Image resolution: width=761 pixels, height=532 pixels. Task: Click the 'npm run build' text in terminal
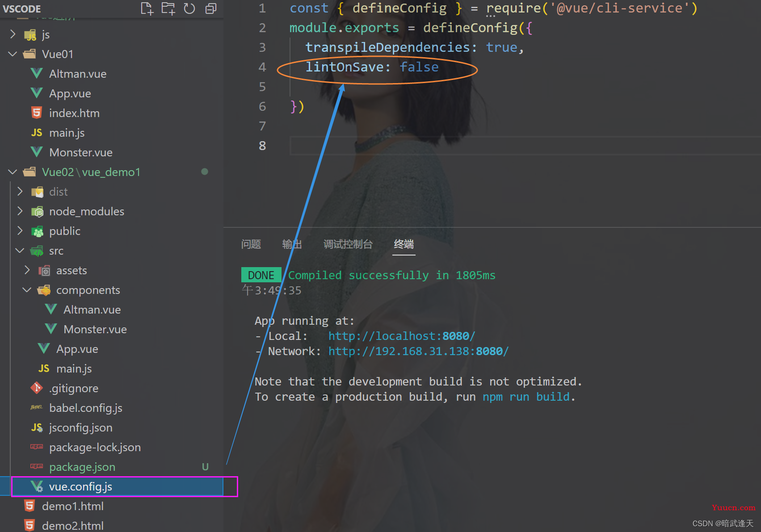526,397
